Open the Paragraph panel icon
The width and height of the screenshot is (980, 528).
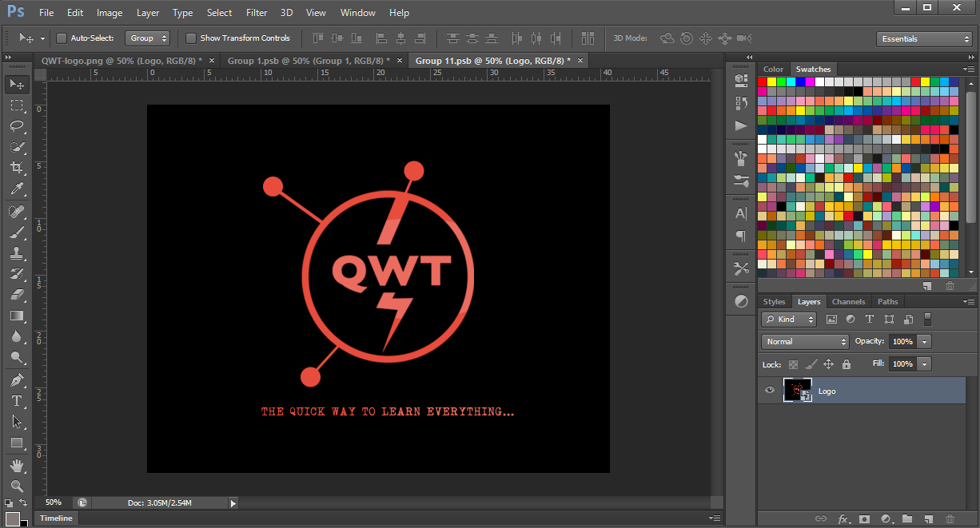(740, 236)
